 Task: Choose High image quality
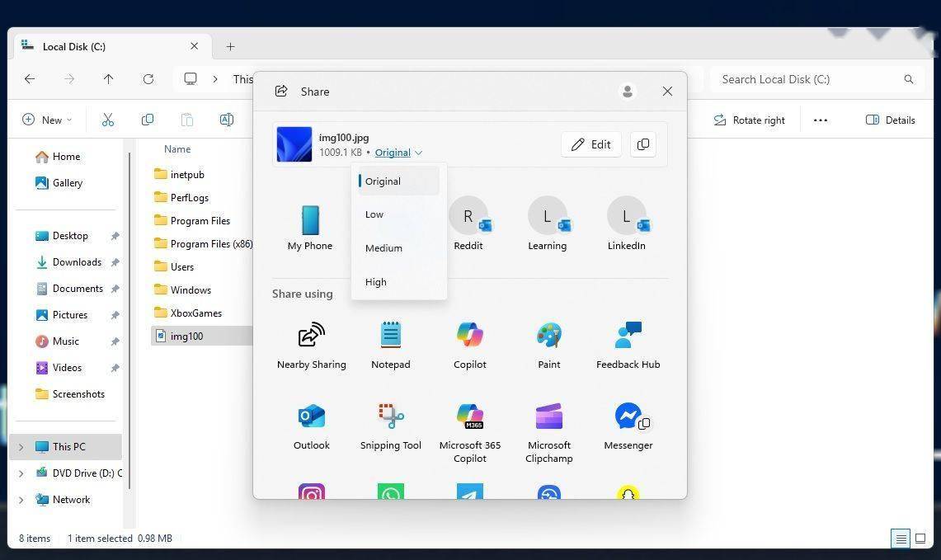[x=398, y=282]
